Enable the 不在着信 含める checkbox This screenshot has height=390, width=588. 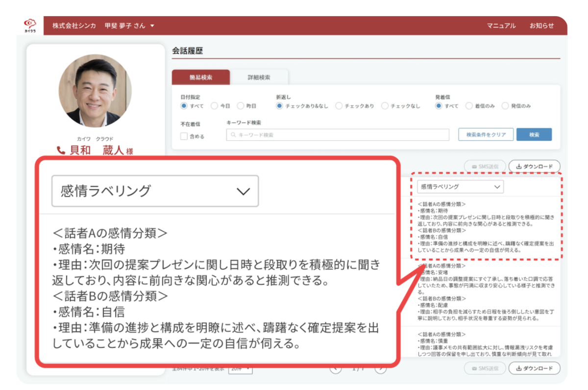[x=184, y=136]
